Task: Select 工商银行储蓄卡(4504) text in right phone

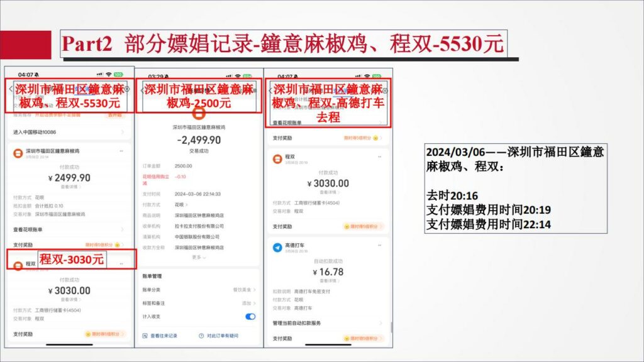Action: click(317, 203)
